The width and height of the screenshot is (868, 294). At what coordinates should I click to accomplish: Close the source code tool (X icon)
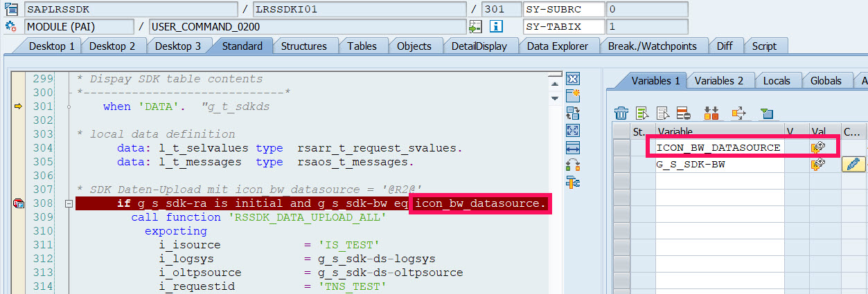coord(572,78)
